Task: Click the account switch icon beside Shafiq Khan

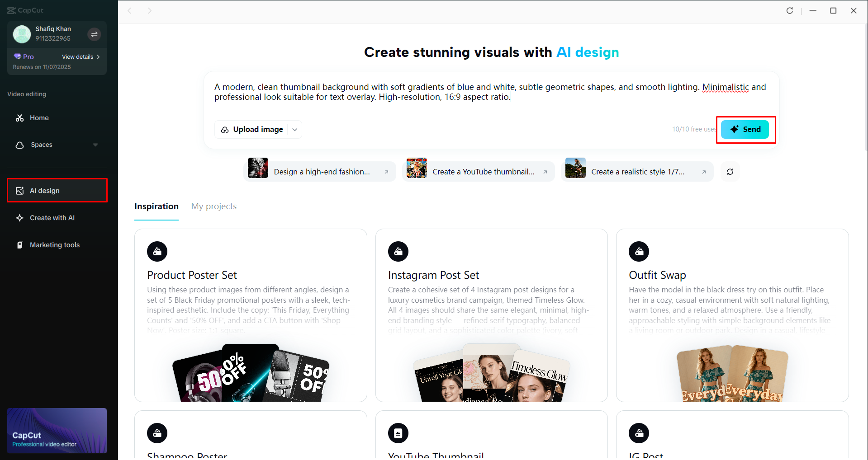Action: (94, 34)
